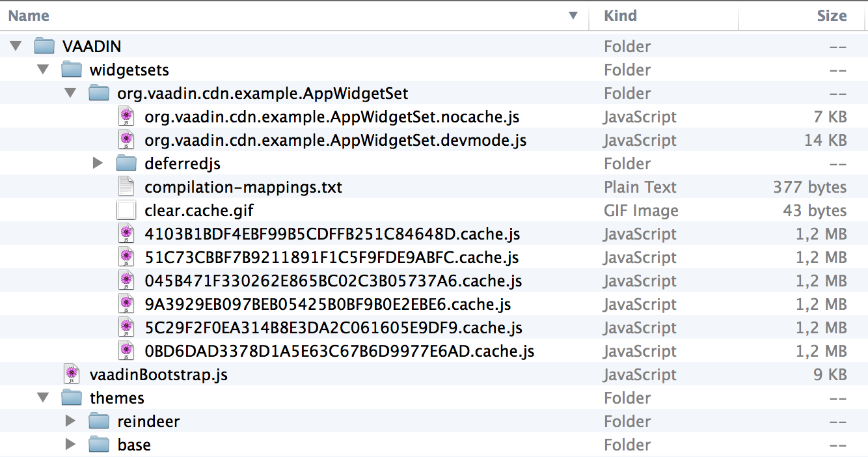Click the 9A3929EB097BEB05425B0BF9B0E2EBE6.cache.js icon
868x457 pixels.
(x=126, y=304)
